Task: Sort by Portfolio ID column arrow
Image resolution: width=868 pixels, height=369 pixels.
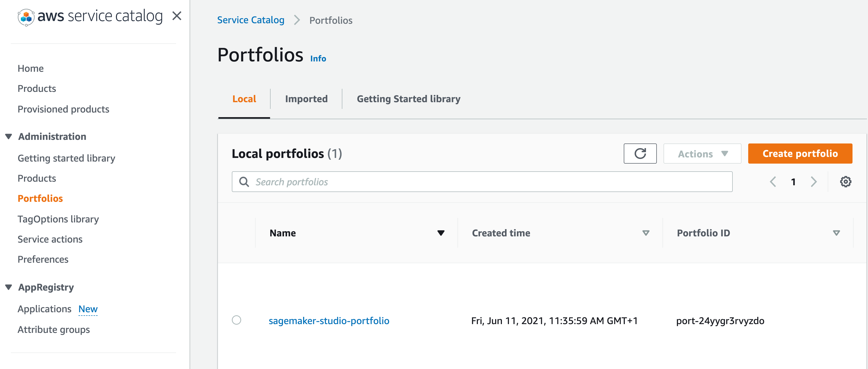Action: click(836, 233)
